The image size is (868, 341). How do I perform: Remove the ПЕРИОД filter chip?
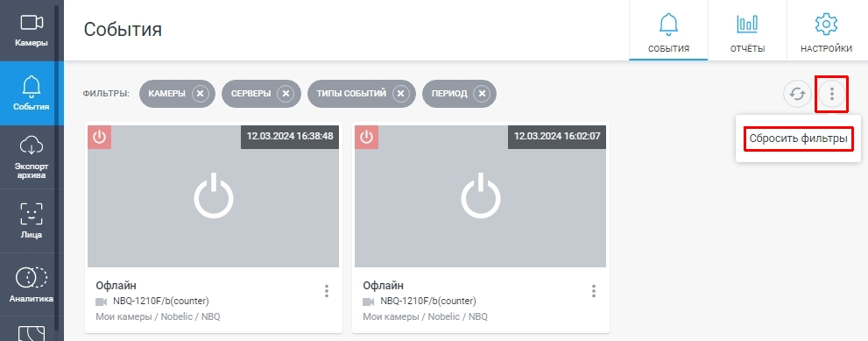pos(482,94)
